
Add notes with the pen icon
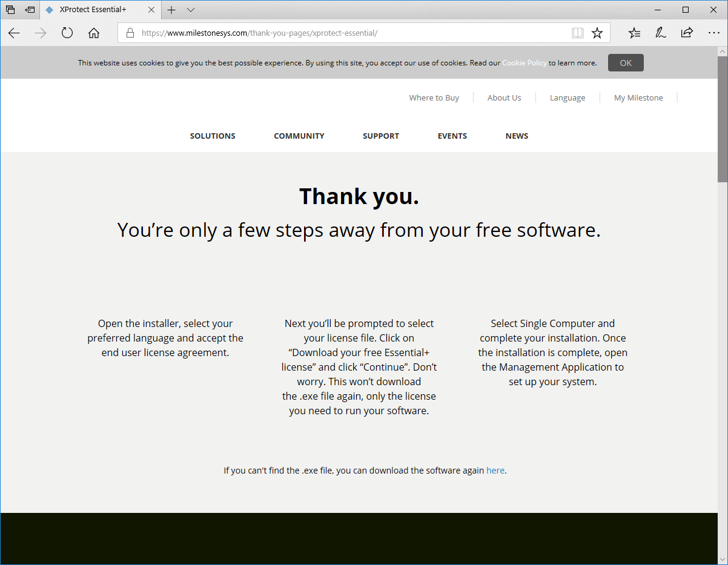coord(661,33)
